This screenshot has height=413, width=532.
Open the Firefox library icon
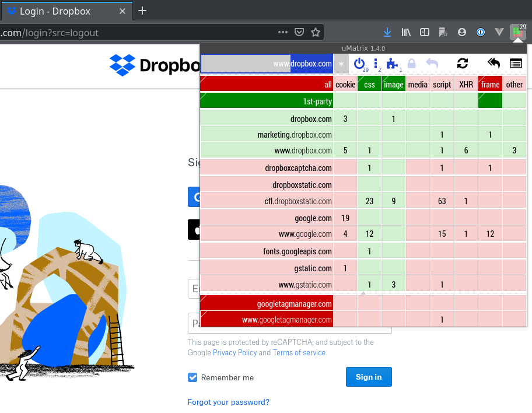(x=406, y=32)
